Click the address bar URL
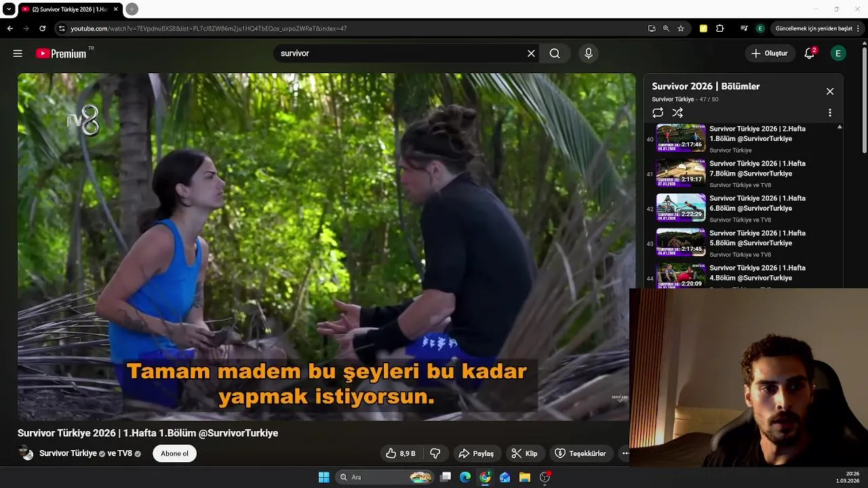868x488 pixels. (x=209, y=28)
